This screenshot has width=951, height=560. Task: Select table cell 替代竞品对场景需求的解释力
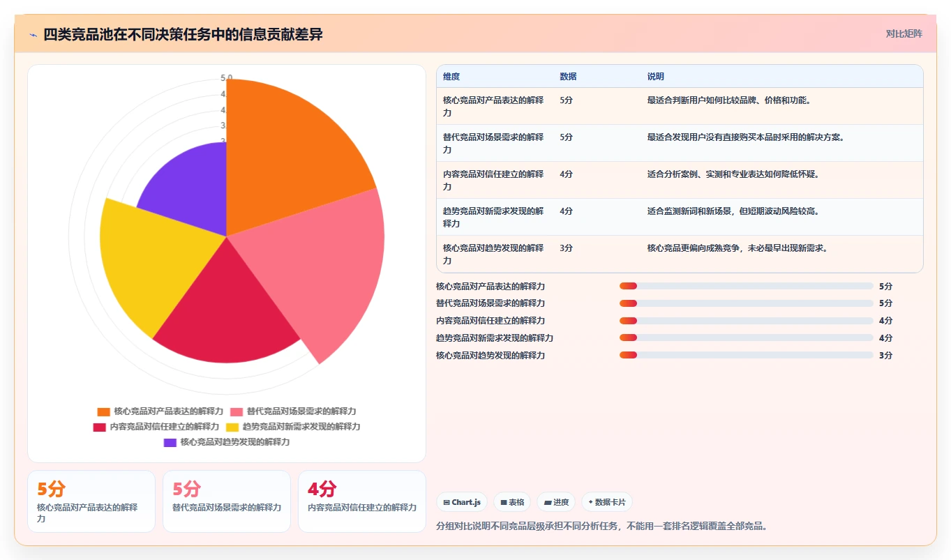click(x=494, y=143)
